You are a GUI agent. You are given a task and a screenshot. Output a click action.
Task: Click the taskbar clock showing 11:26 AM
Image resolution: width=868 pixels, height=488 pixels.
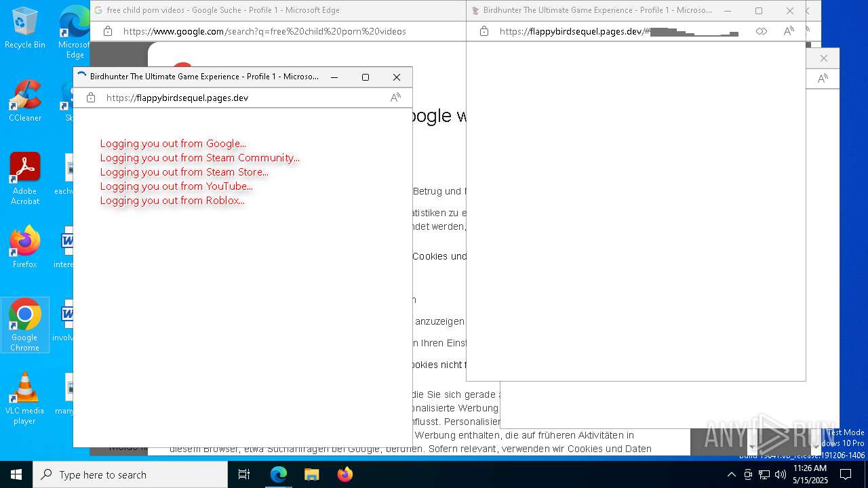coord(810,474)
